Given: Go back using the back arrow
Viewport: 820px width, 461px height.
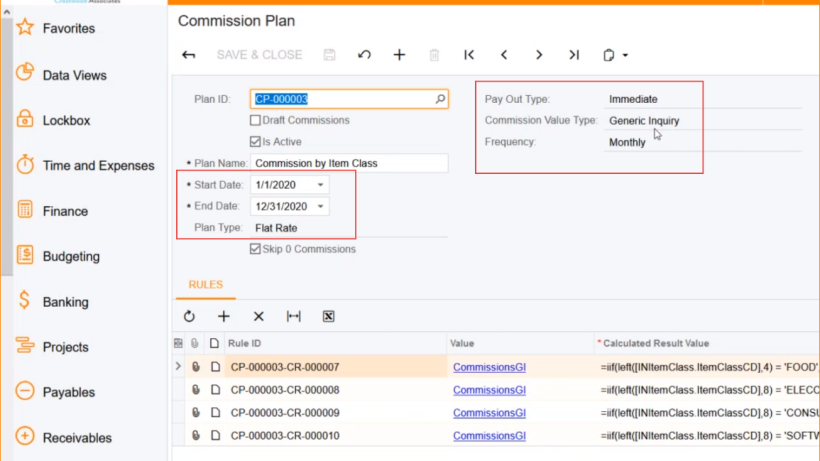Looking at the screenshot, I should [189, 55].
